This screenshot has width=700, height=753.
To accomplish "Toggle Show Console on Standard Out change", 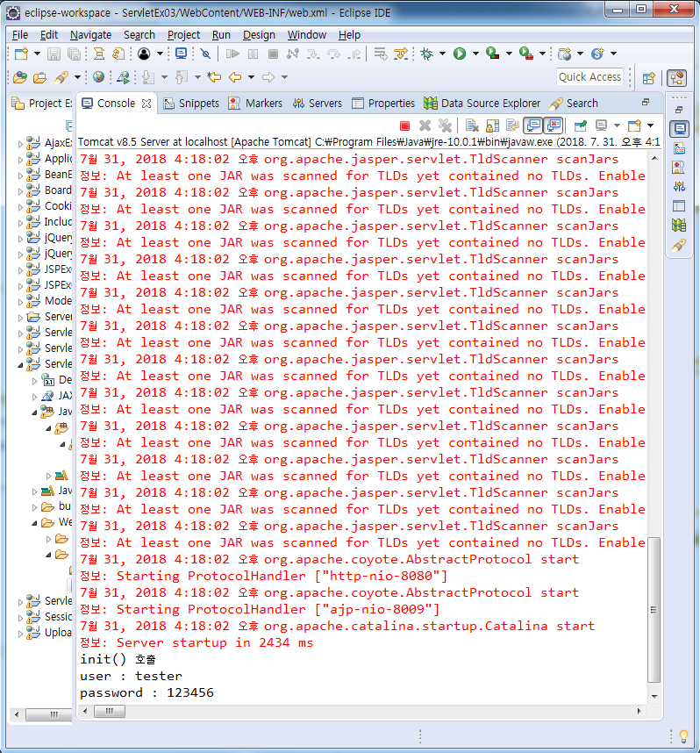I will click(x=533, y=125).
